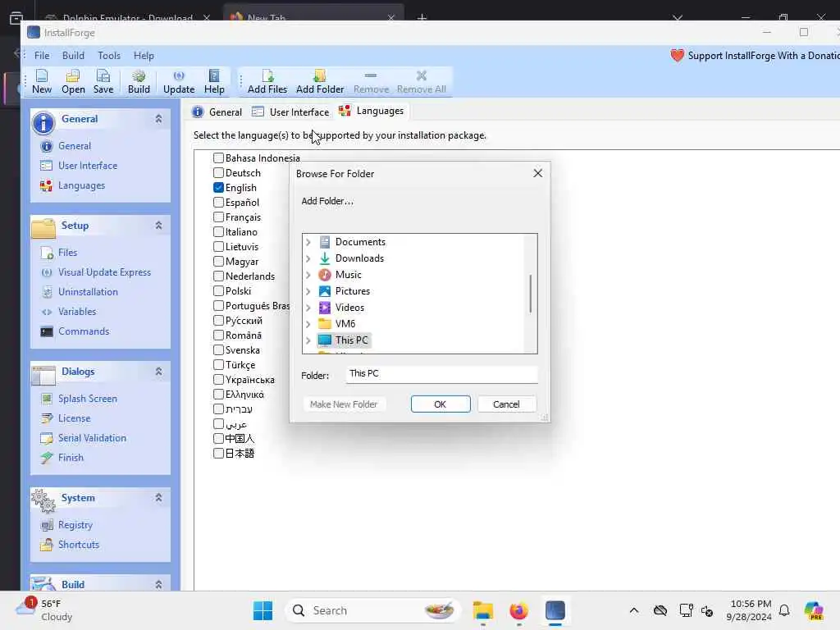Open General item in the sidebar
The width and height of the screenshot is (840, 630).
coord(75,146)
